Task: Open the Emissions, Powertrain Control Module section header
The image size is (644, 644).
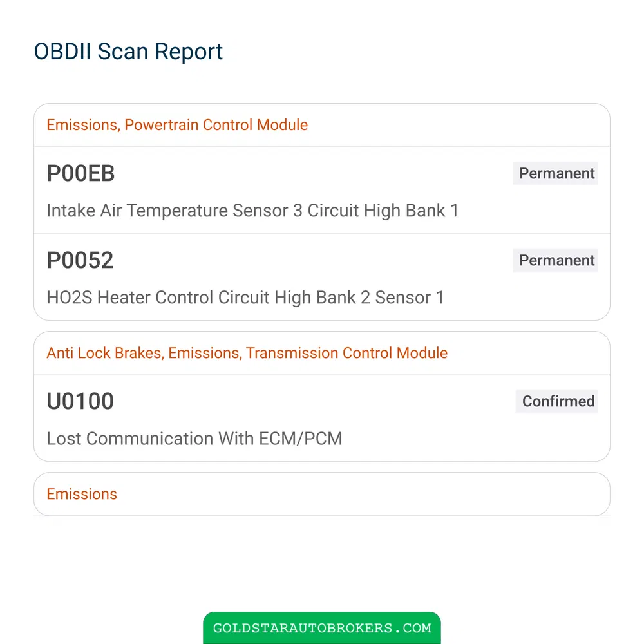Action: (x=322, y=126)
